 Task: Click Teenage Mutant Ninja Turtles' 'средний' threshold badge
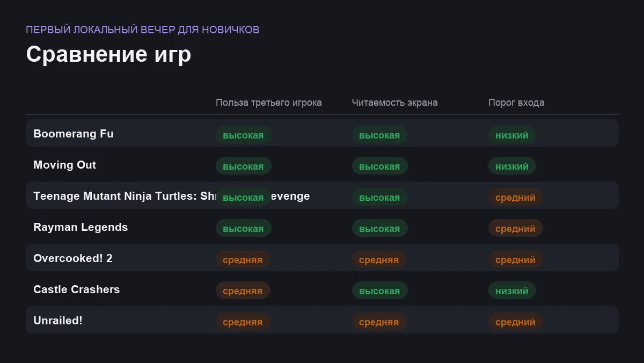(516, 197)
